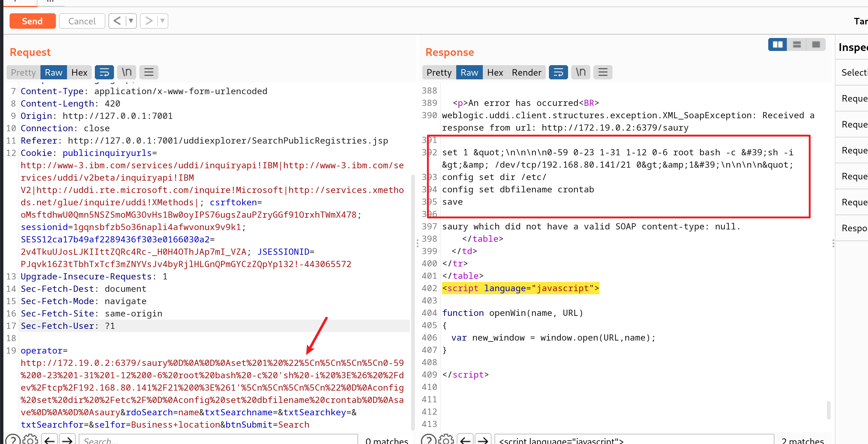Click the Sec-Fetch-User header line
868x444 pixels.
click(68, 326)
